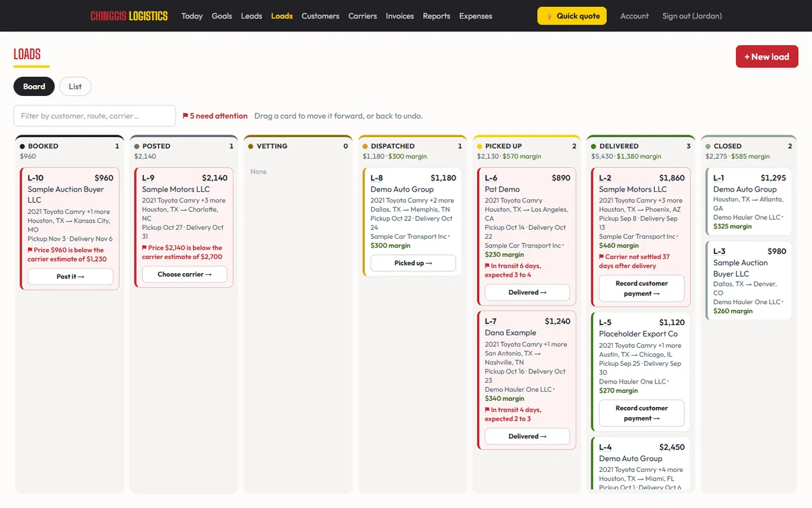Screen dimensions: 812x508
Task: Open the Today page
Action: click(192, 16)
